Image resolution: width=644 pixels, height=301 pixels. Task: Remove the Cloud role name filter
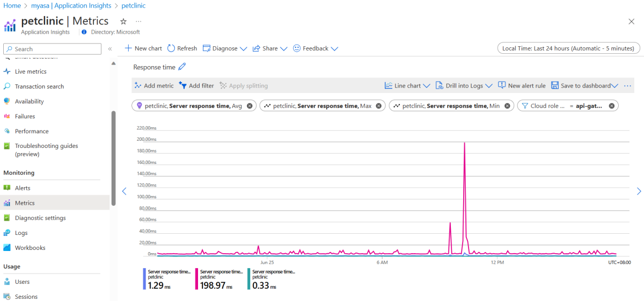611,106
